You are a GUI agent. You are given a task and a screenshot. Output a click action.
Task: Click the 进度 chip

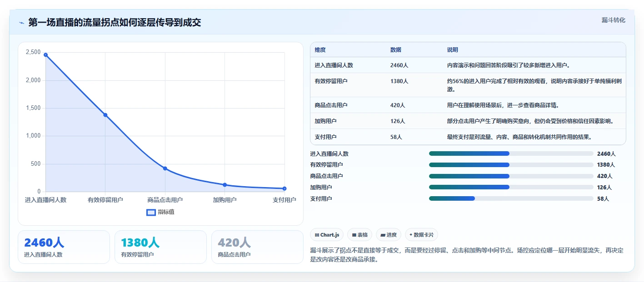(x=389, y=235)
